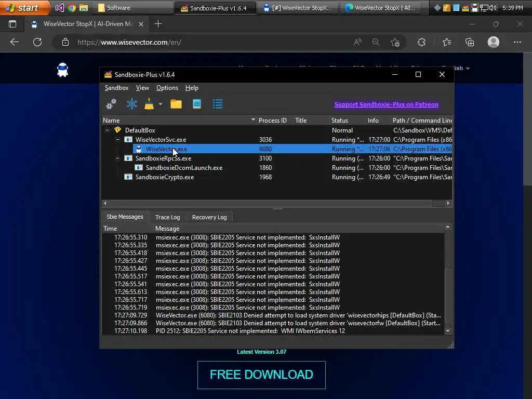Open Chrome quick launch icon
The width and height of the screenshot is (532, 399).
[x=72, y=7]
